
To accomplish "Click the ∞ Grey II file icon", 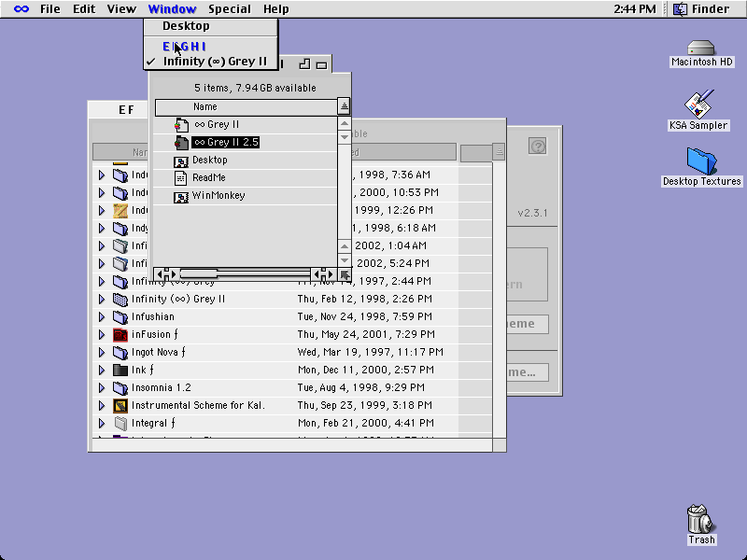I will pos(181,125).
